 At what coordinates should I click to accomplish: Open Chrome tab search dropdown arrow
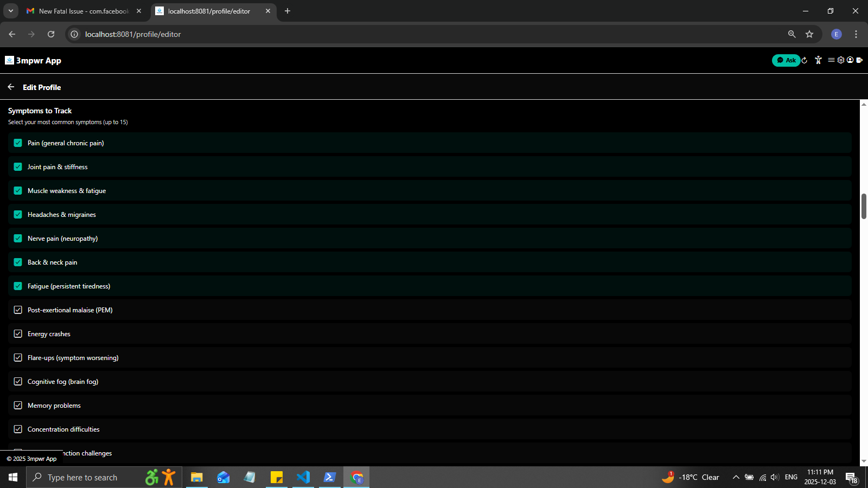click(x=10, y=11)
